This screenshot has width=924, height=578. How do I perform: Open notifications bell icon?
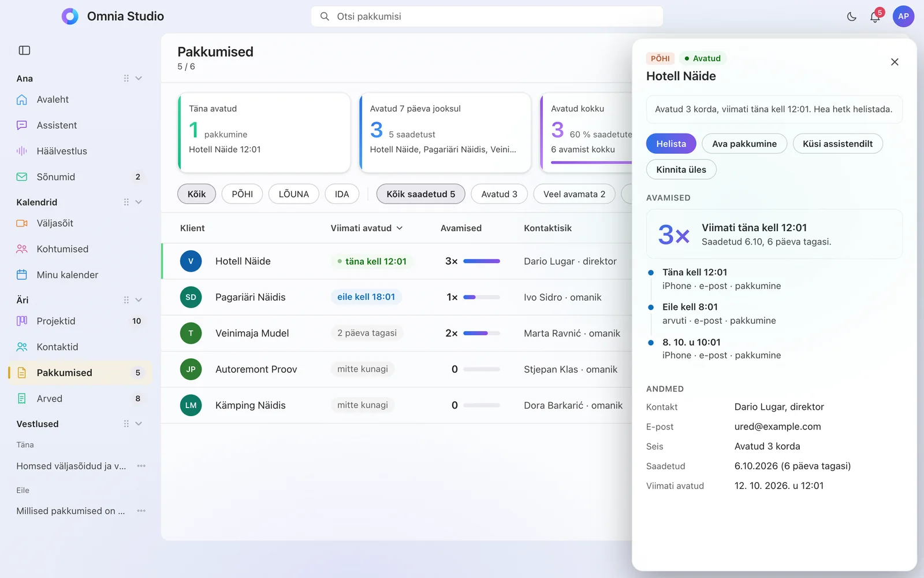(x=875, y=17)
